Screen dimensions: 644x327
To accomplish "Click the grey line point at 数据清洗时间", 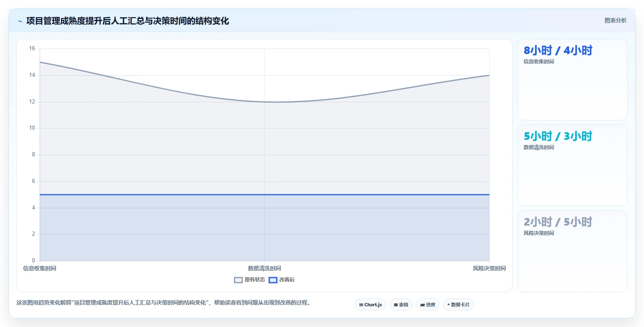I will 264,102.
